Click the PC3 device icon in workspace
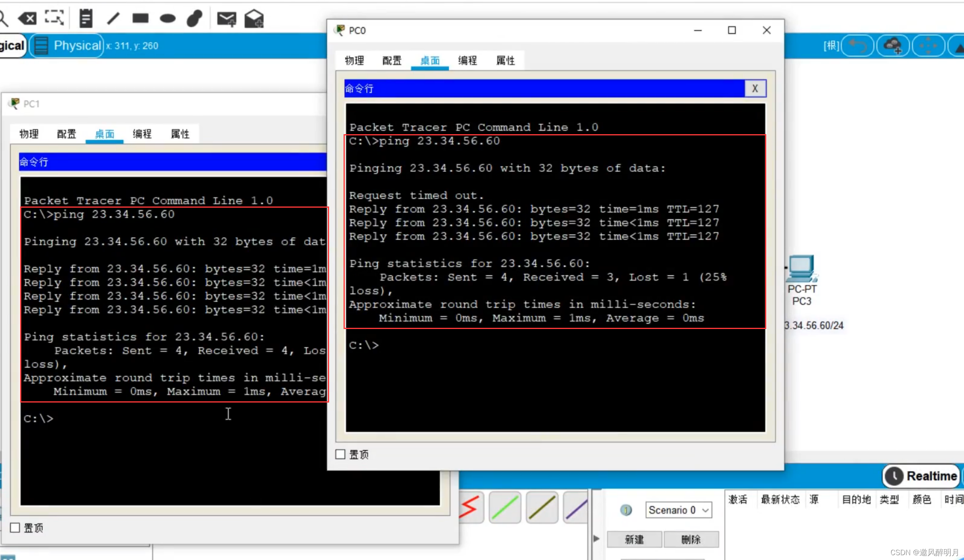 coord(801,268)
